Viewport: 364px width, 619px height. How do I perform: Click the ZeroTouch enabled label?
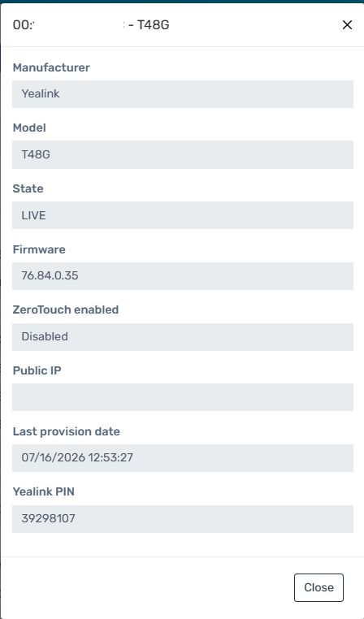click(x=66, y=309)
